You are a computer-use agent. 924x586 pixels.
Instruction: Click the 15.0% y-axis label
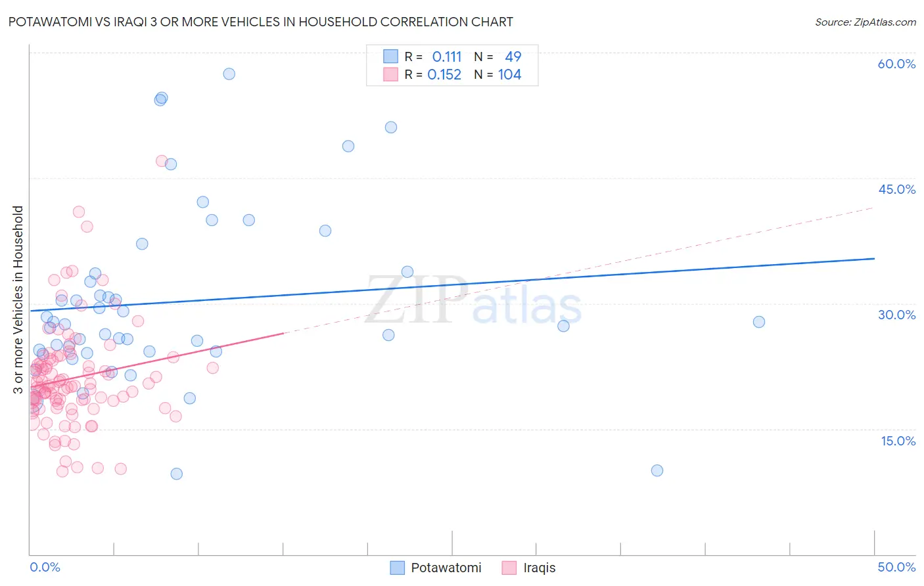click(x=898, y=441)
